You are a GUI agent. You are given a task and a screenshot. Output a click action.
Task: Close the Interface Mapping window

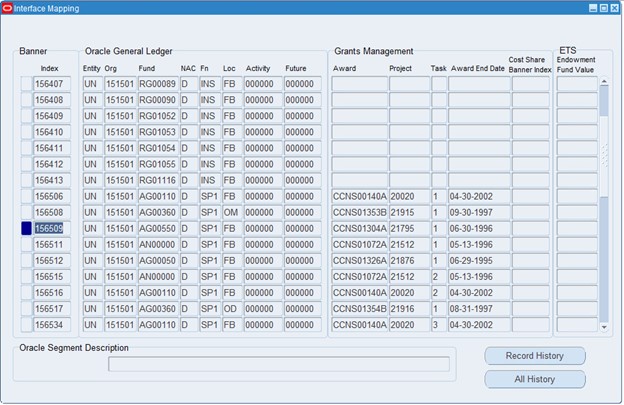tap(614, 8)
